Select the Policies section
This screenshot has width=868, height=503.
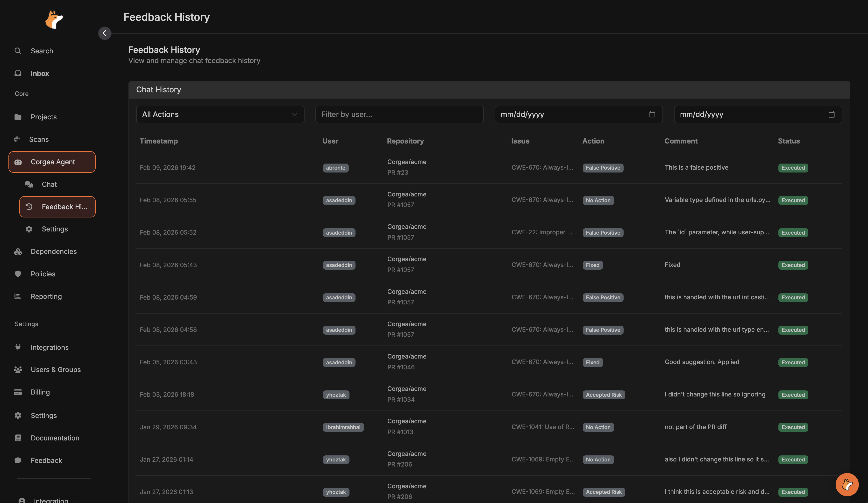point(43,273)
